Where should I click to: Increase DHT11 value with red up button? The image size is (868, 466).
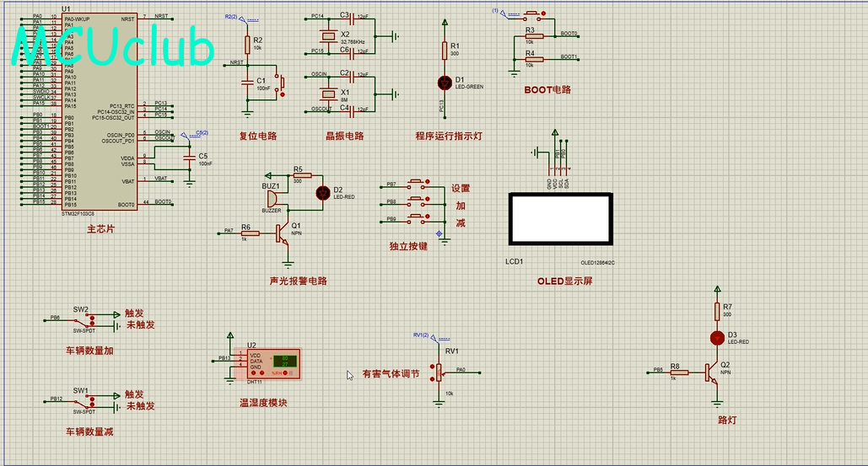(254, 372)
